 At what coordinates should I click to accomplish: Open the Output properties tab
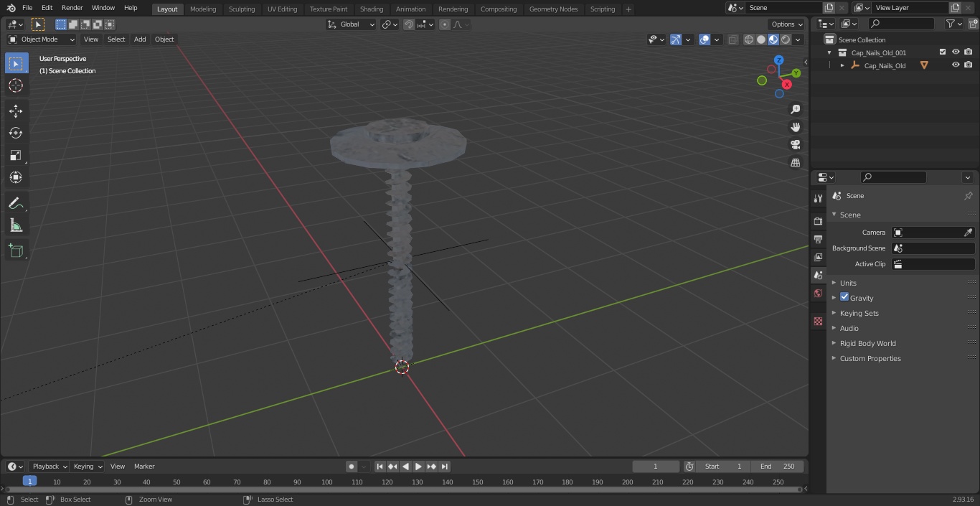pos(818,239)
